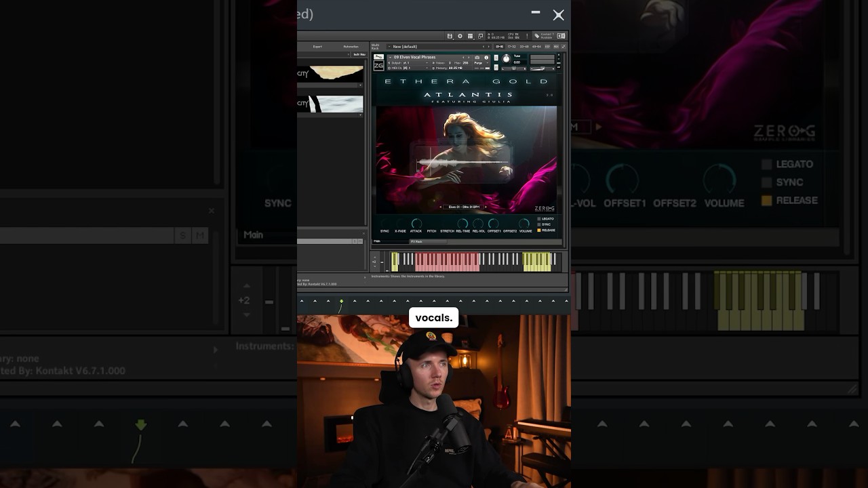Click the instrument volume slider
868x488 pixels.
click(542, 68)
